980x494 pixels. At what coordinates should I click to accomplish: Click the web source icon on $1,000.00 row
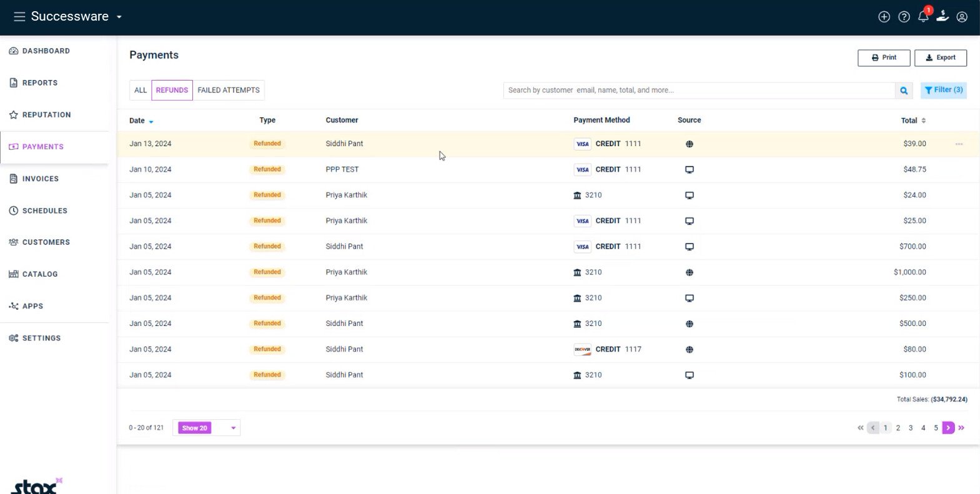(690, 272)
